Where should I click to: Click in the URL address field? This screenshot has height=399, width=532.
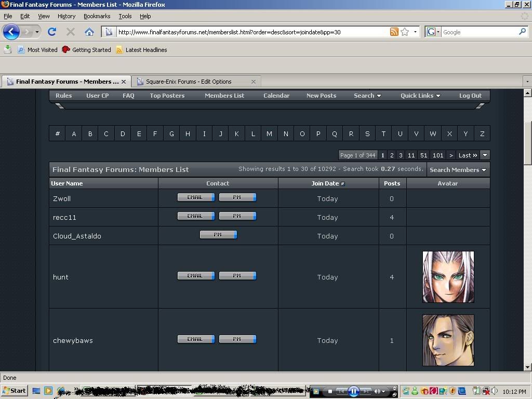252,32
